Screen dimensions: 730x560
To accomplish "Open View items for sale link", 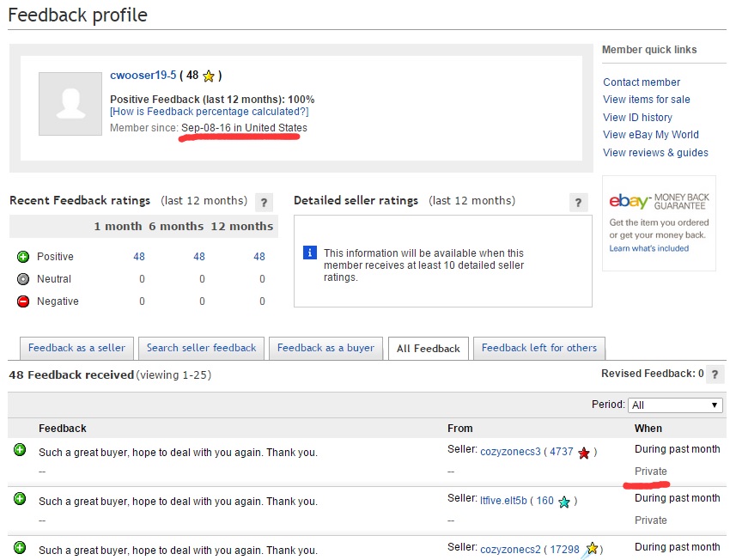I will click(x=646, y=100).
